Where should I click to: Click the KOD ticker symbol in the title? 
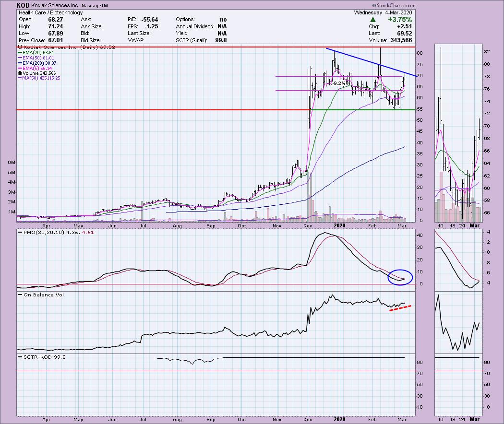[23, 5]
